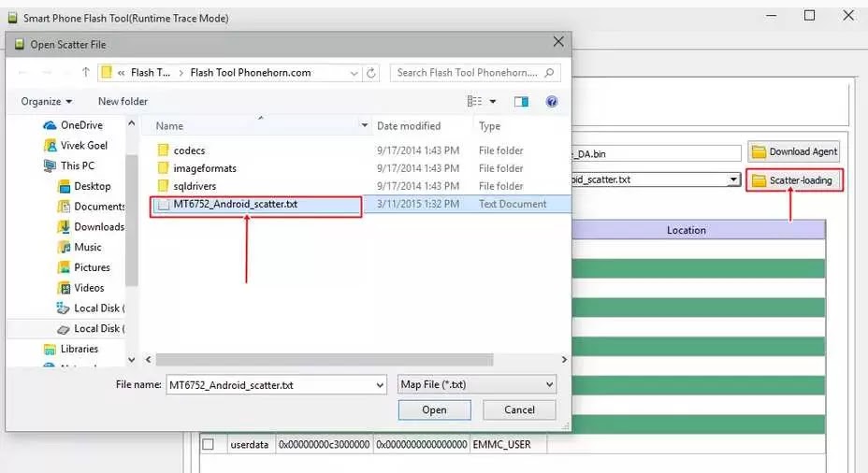Toggle the userdata partition checkbox
This screenshot has width=868, height=473.
coord(209,444)
